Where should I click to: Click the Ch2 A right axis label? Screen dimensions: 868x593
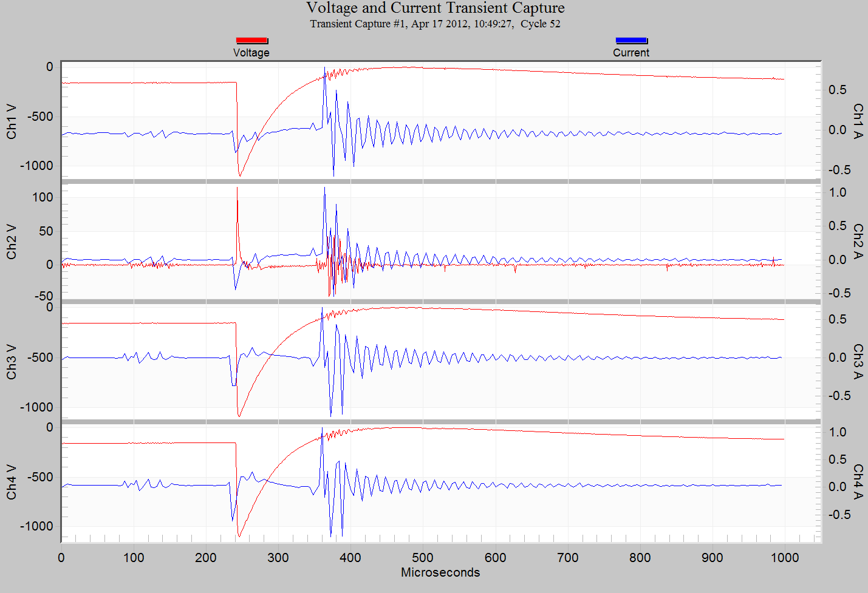(x=857, y=242)
